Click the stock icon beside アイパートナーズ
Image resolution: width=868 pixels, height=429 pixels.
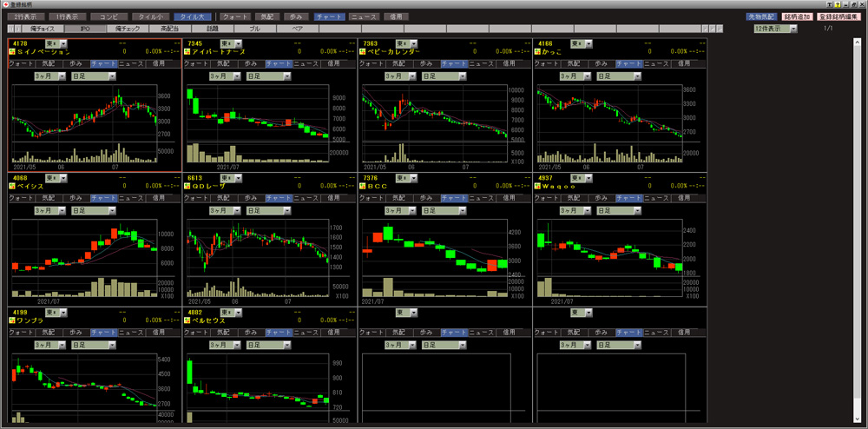[x=187, y=52]
